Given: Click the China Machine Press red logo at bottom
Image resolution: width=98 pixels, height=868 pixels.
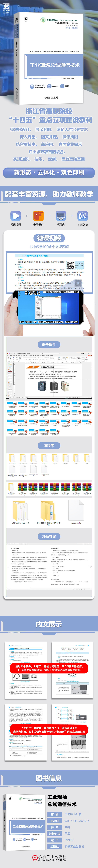Looking at the screenshot, I should [x=49, y=858].
